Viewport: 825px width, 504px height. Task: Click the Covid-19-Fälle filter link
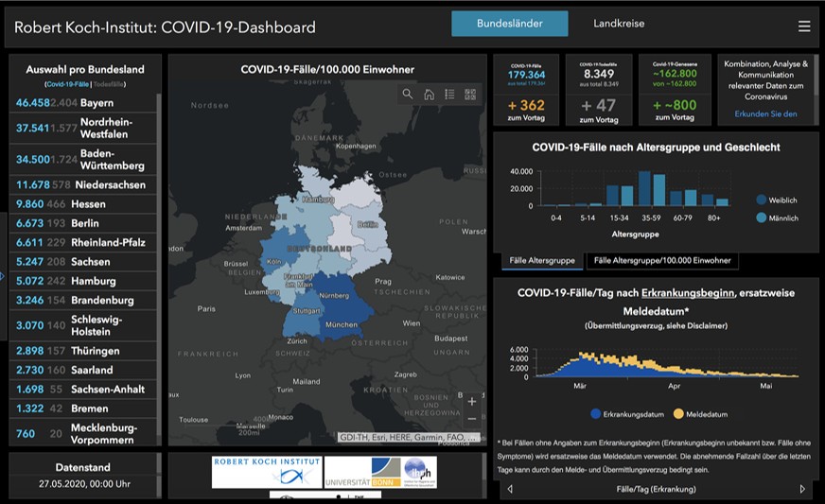coord(68,84)
